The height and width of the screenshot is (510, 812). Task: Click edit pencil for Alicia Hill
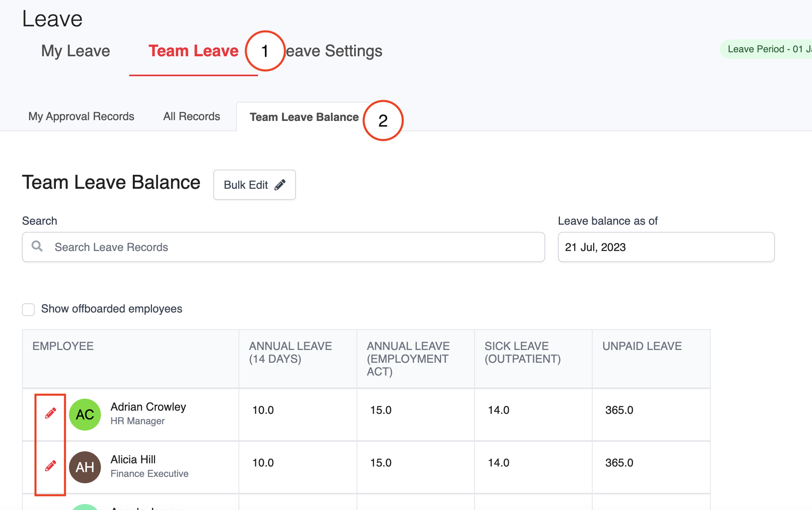(x=50, y=466)
